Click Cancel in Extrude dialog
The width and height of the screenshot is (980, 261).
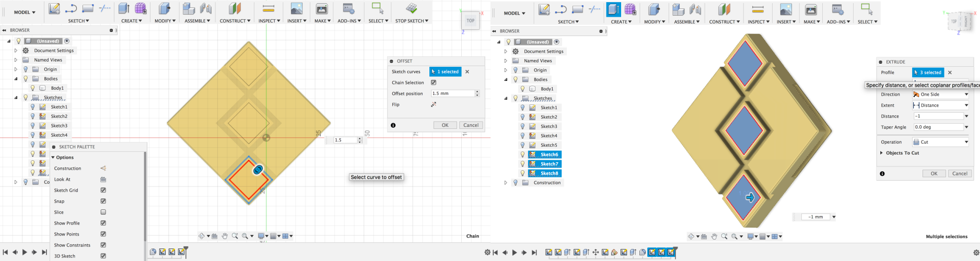click(960, 173)
